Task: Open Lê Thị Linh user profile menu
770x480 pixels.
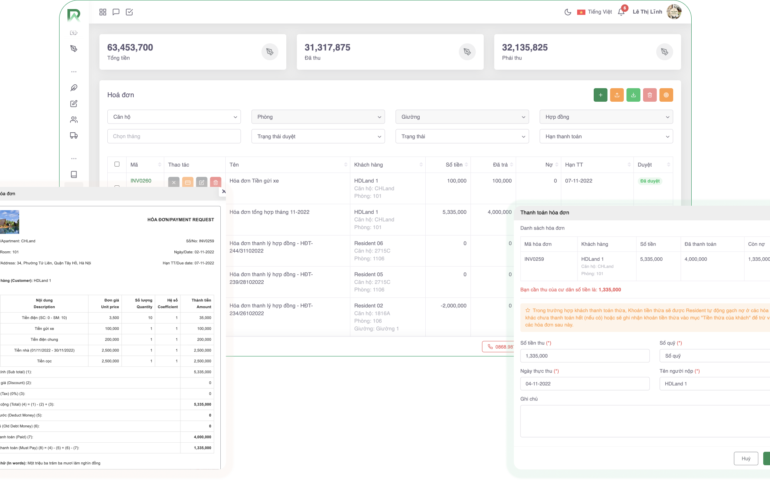Action: (662, 12)
